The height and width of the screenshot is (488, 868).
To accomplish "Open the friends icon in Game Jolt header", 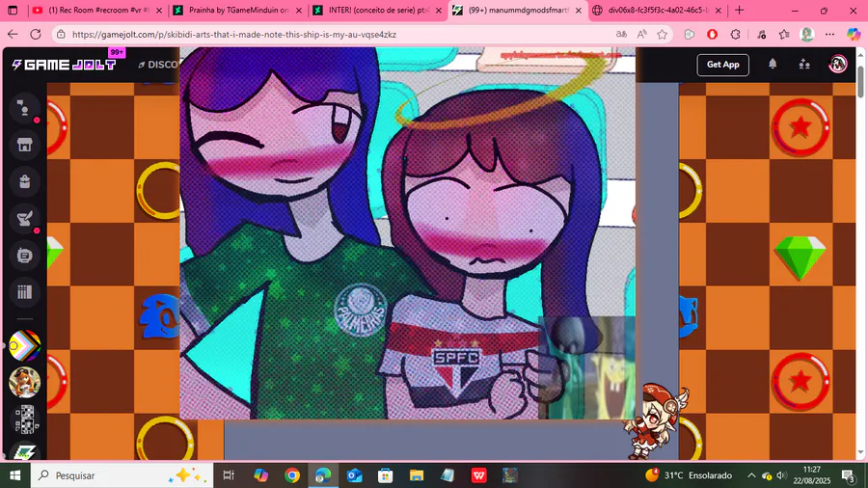I will [x=804, y=65].
